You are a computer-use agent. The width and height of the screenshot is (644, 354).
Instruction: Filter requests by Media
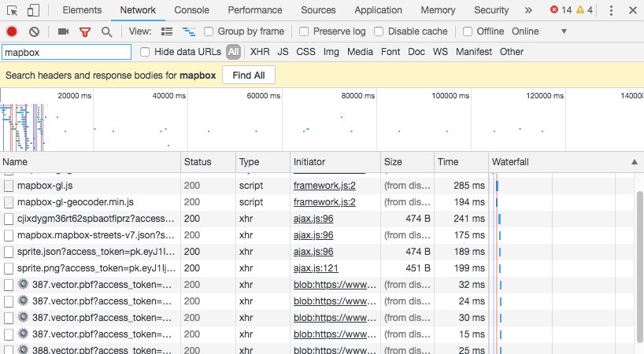point(361,52)
